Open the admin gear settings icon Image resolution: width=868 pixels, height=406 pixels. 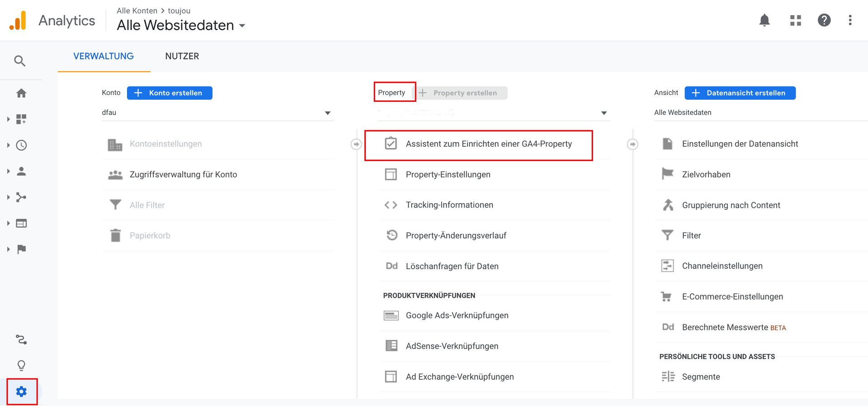pos(21,392)
